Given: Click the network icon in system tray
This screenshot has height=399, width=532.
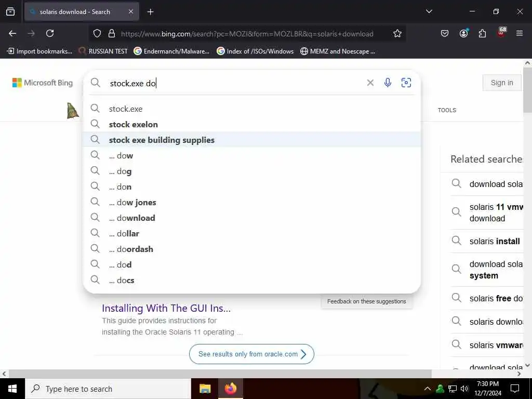Looking at the screenshot, I should pos(453,389).
